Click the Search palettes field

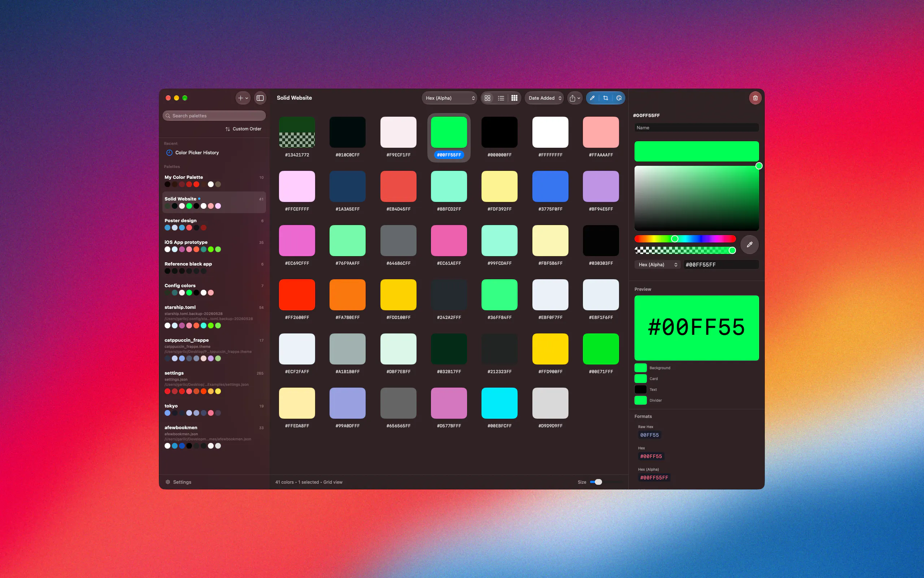pyautogui.click(x=214, y=116)
